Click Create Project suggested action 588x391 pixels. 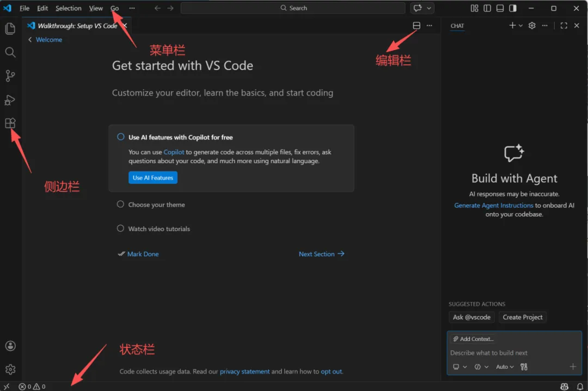click(x=522, y=317)
